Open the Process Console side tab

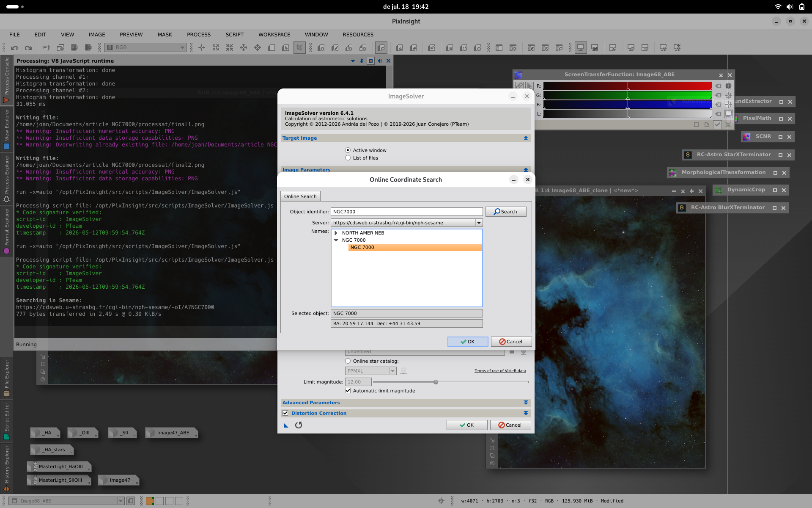click(x=6, y=80)
